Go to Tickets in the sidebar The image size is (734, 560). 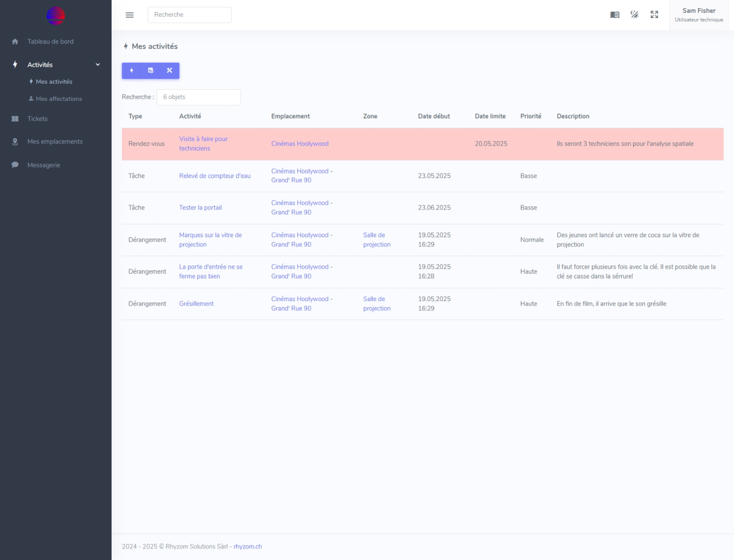37,119
